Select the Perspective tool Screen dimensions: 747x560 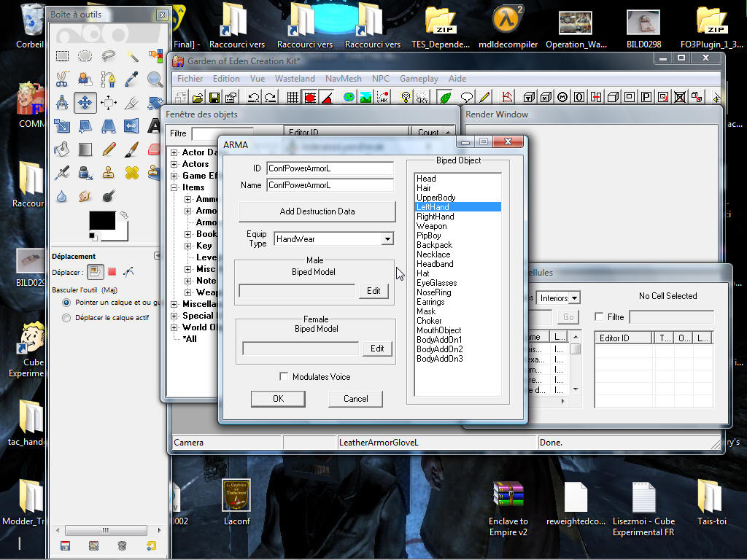[109, 125]
